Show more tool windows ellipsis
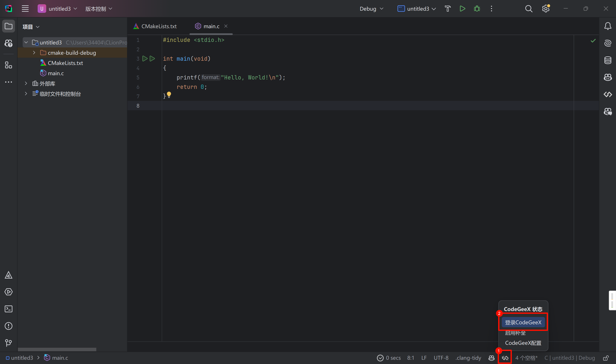616x364 pixels. pyautogui.click(x=9, y=82)
